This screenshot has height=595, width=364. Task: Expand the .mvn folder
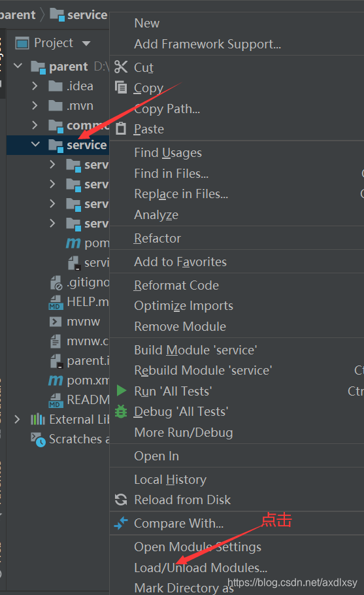[35, 105]
